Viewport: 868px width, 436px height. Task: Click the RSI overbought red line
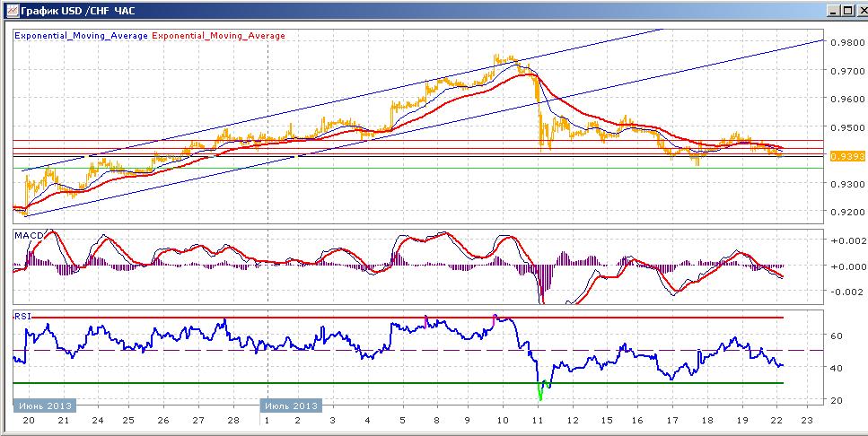coord(399,318)
